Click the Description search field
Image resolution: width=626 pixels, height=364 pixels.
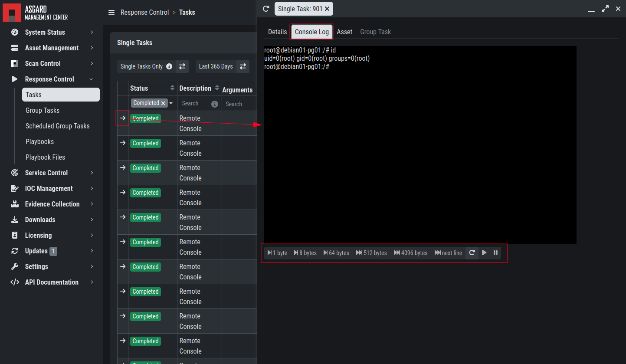pyautogui.click(x=196, y=103)
